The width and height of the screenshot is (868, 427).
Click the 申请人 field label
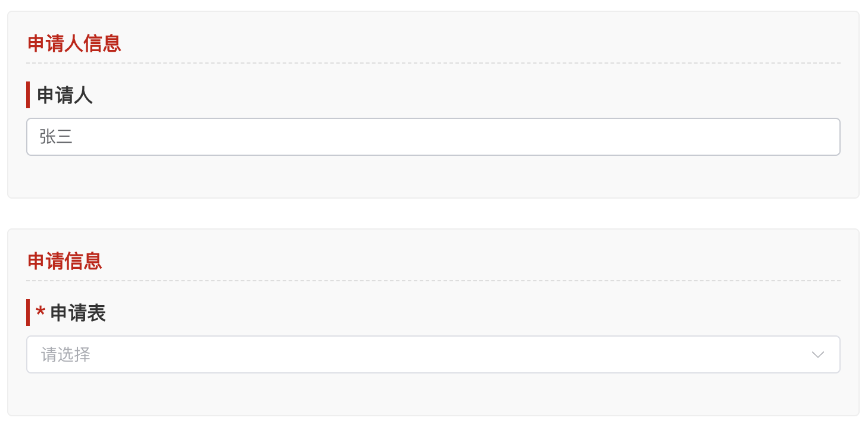point(65,95)
